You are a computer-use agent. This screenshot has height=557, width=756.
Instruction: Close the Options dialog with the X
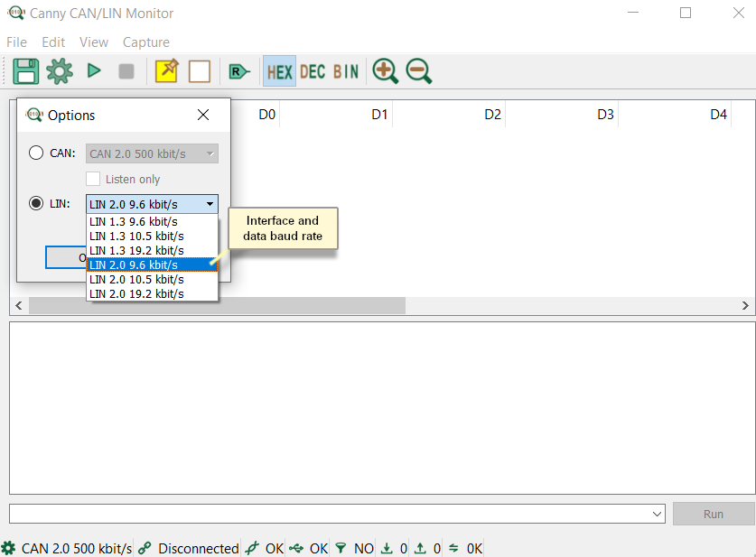[203, 115]
